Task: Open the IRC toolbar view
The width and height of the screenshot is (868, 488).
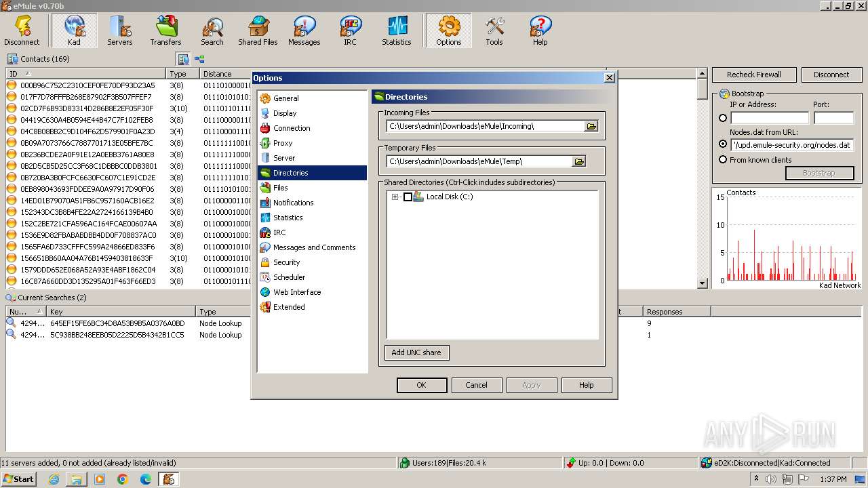Action: coord(351,30)
